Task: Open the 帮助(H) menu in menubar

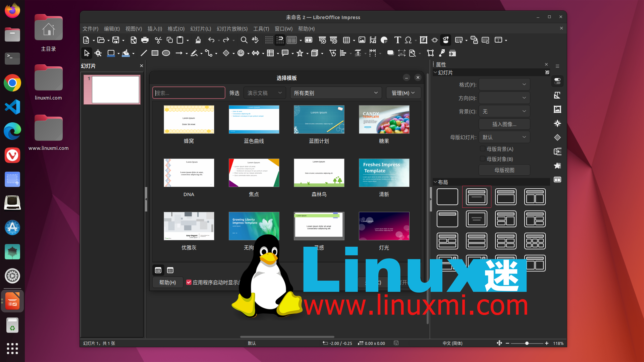Action: (x=306, y=29)
